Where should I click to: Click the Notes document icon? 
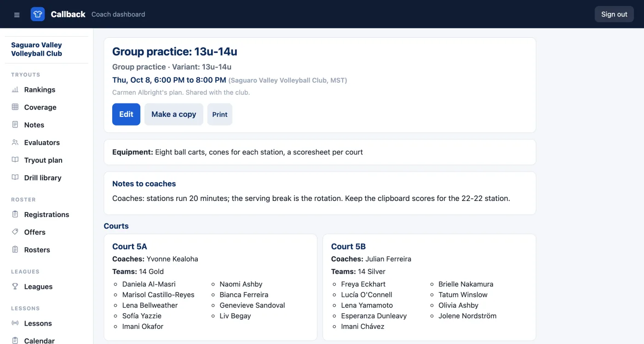[15, 125]
